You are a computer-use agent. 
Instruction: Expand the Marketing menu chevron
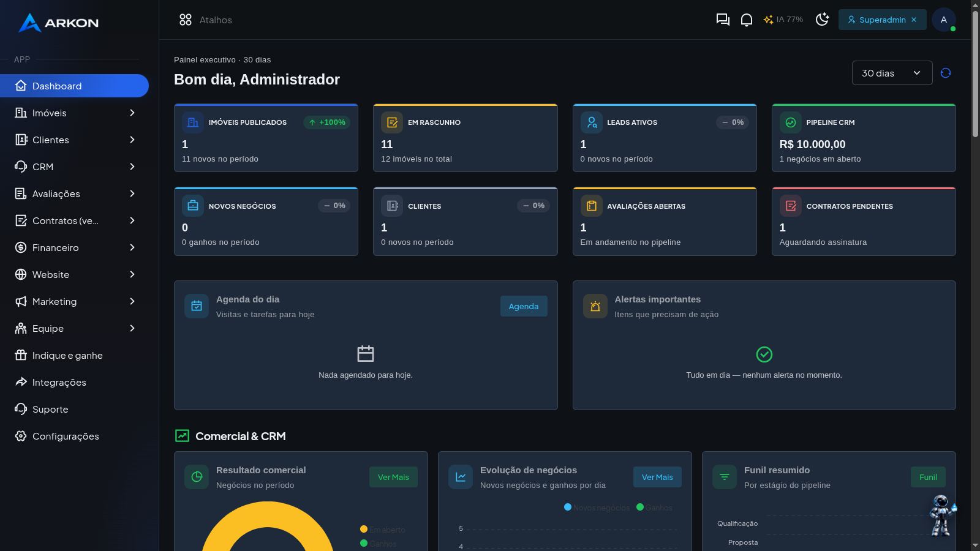(132, 301)
